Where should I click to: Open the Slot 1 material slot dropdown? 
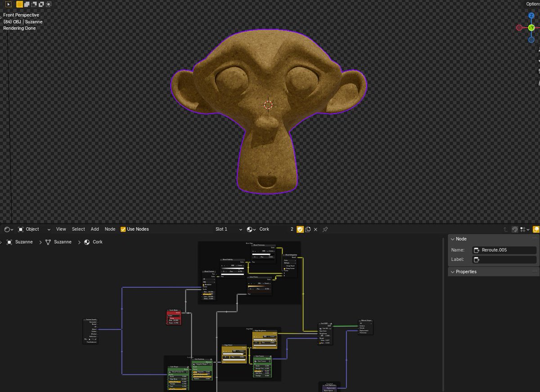tap(229, 229)
